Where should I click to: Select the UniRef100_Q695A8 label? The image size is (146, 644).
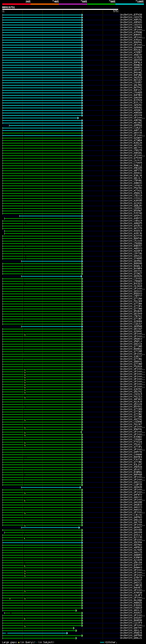131,326
